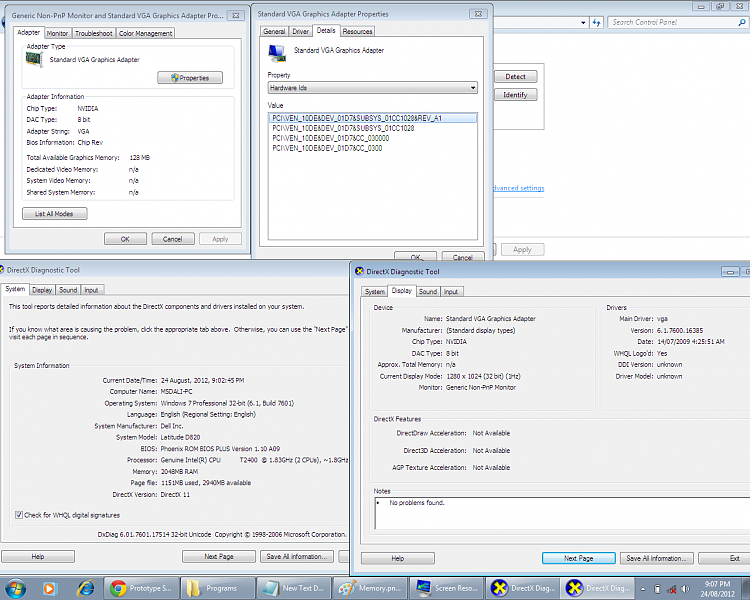
Task: Select Display tab in right DxDiag window
Action: pyautogui.click(x=401, y=290)
